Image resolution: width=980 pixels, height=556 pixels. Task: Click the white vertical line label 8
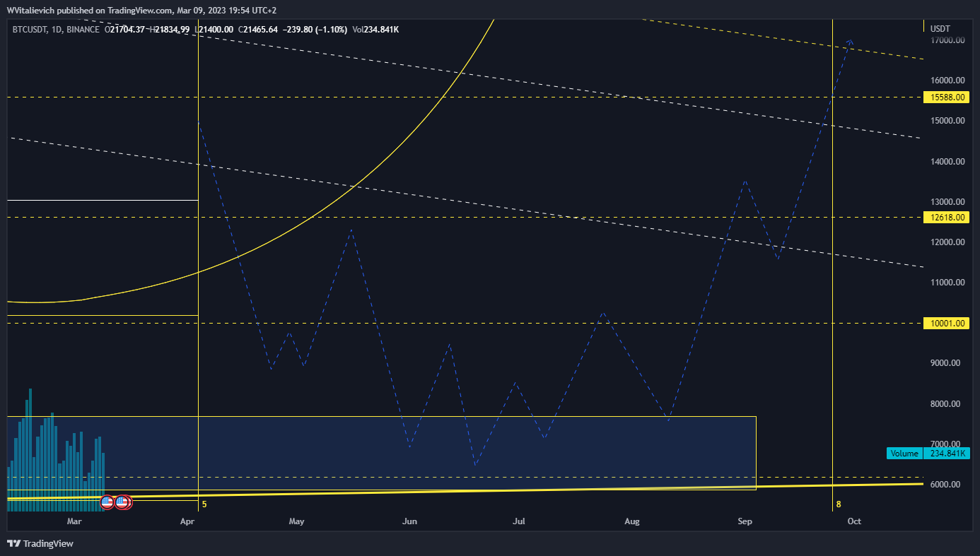tap(839, 504)
